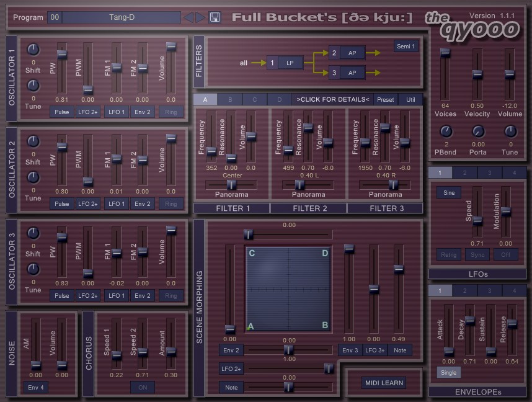
Task: Switch to envelope tab 3
Action: click(x=490, y=290)
